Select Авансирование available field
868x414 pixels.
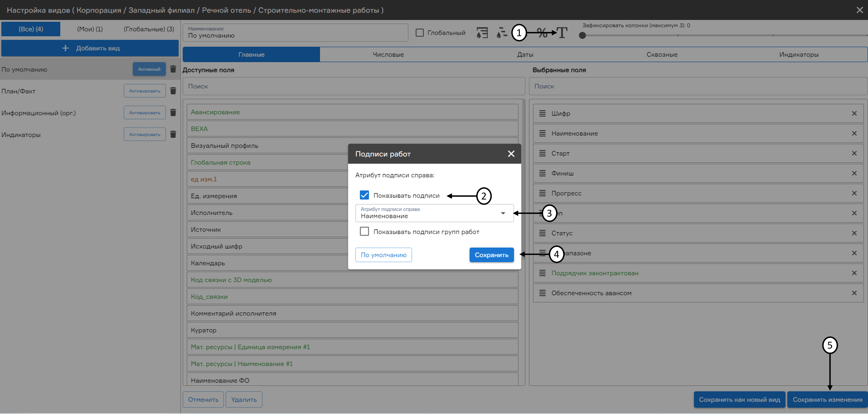click(353, 112)
